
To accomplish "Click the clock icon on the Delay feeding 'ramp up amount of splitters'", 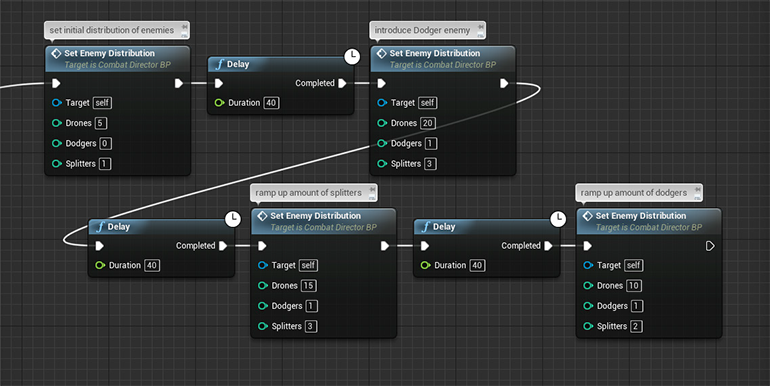I will point(233,219).
